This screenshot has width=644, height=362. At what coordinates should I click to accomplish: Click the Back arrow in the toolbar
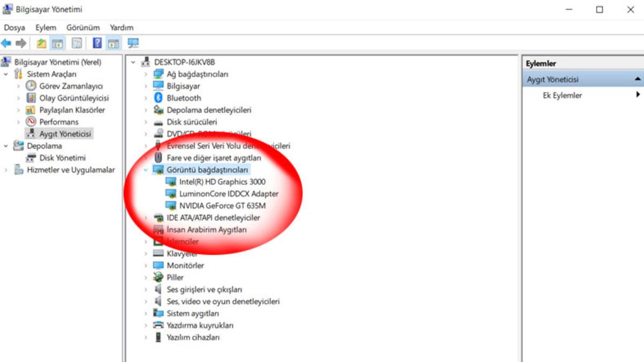click(6, 43)
